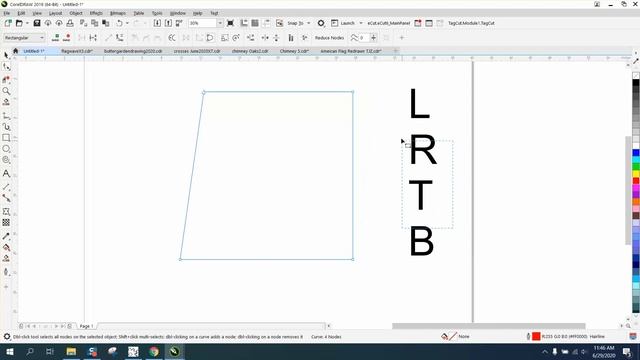
Task: Select the Interactive Fill bucket tool
Action: click(6, 247)
